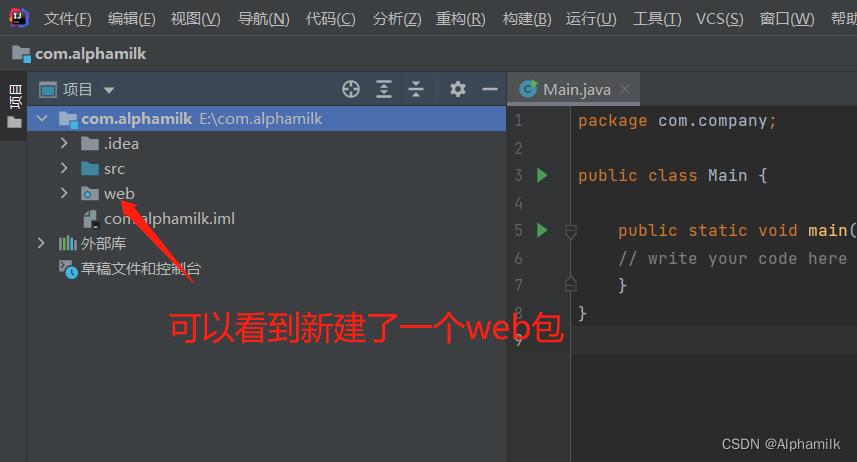Click the 'main' method name in code

[x=827, y=231]
